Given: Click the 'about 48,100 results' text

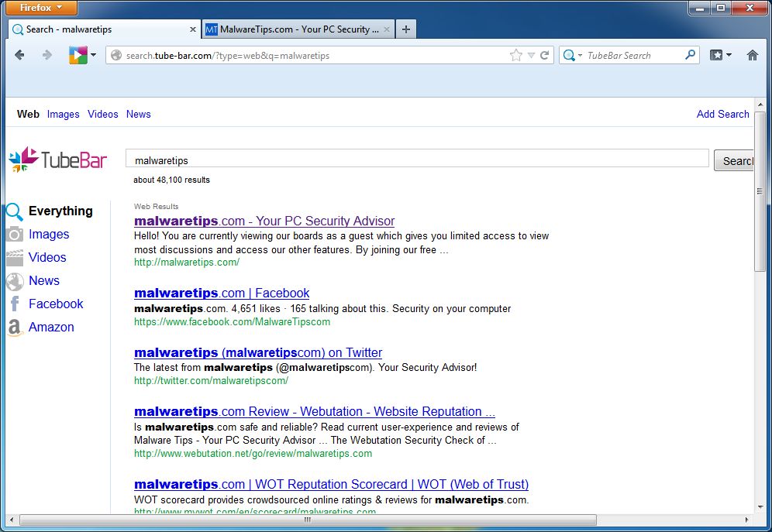Looking at the screenshot, I should tap(171, 180).
